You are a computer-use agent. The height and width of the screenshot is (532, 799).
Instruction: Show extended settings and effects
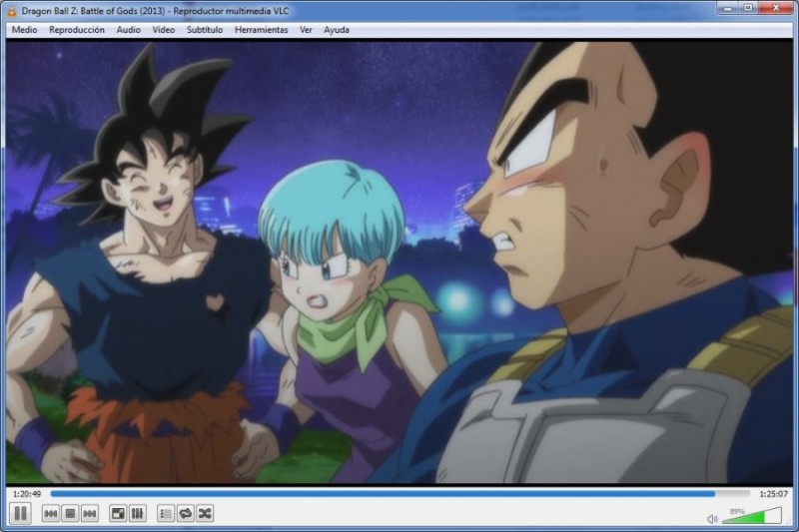pos(138,513)
